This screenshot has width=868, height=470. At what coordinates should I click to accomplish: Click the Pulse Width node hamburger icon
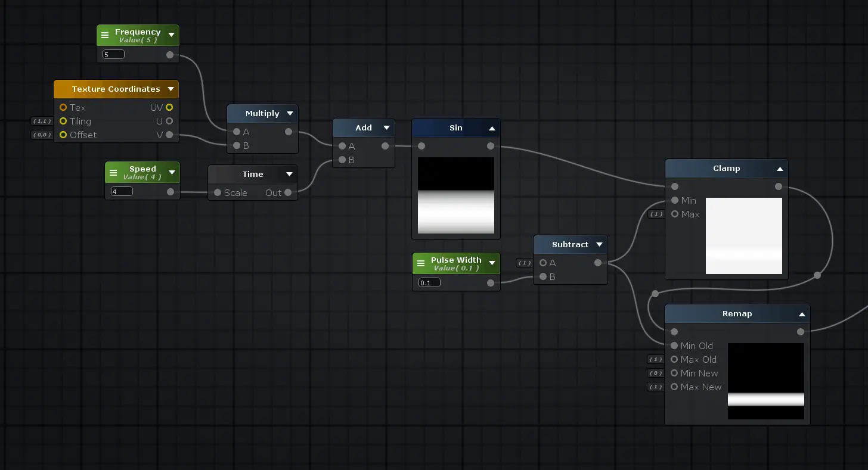(x=421, y=263)
